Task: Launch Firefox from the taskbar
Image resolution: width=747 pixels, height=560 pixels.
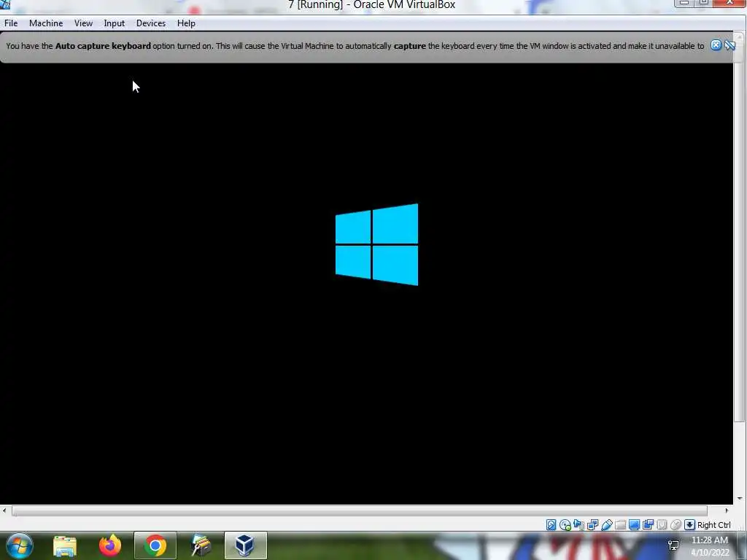Action: pos(110,545)
